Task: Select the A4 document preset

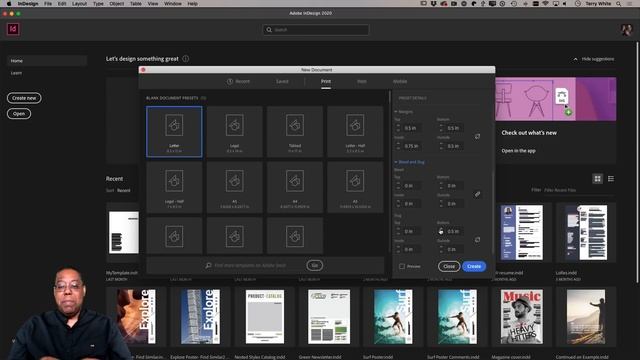Action: tap(295, 187)
